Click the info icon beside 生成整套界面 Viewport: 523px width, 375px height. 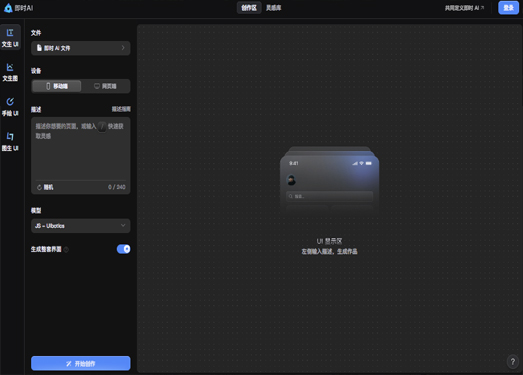click(x=66, y=250)
